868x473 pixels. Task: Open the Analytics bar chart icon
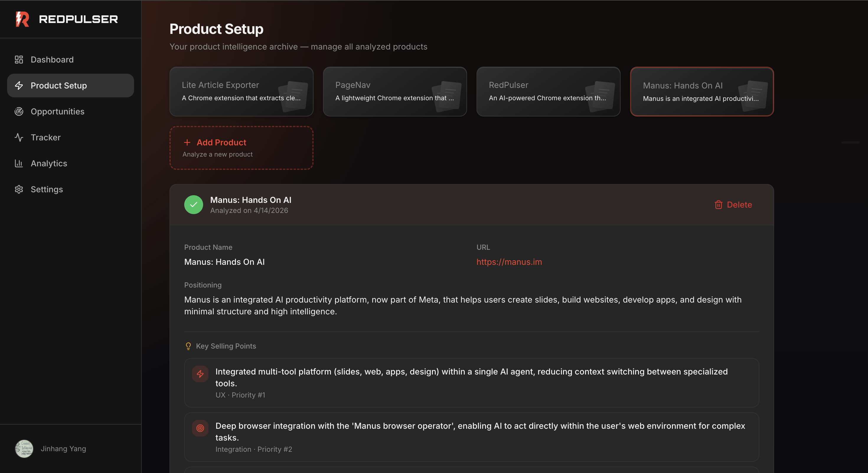[x=19, y=163]
